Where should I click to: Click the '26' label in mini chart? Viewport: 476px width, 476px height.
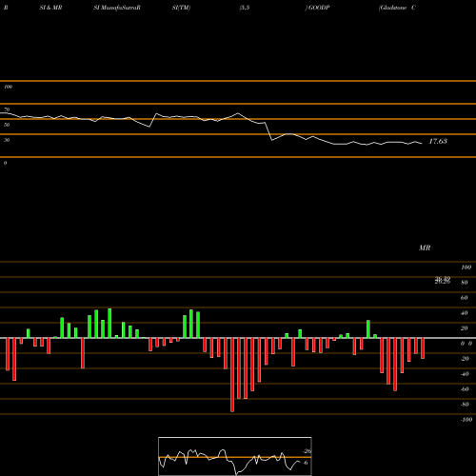point(307,451)
